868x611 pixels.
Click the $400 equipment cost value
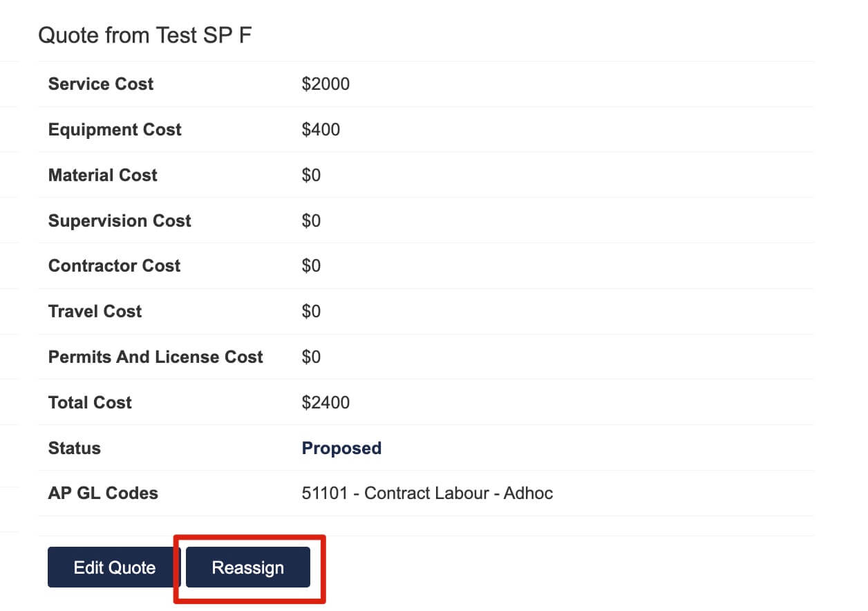[x=321, y=129]
